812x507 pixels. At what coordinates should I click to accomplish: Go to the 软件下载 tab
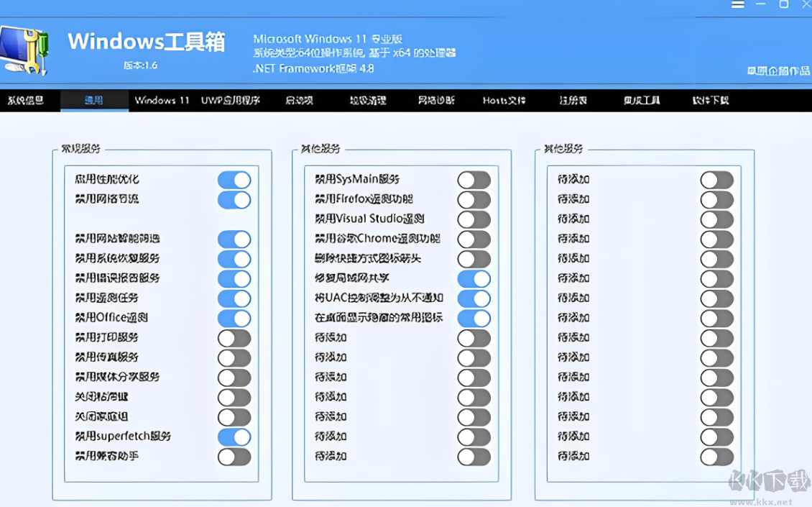coord(711,101)
